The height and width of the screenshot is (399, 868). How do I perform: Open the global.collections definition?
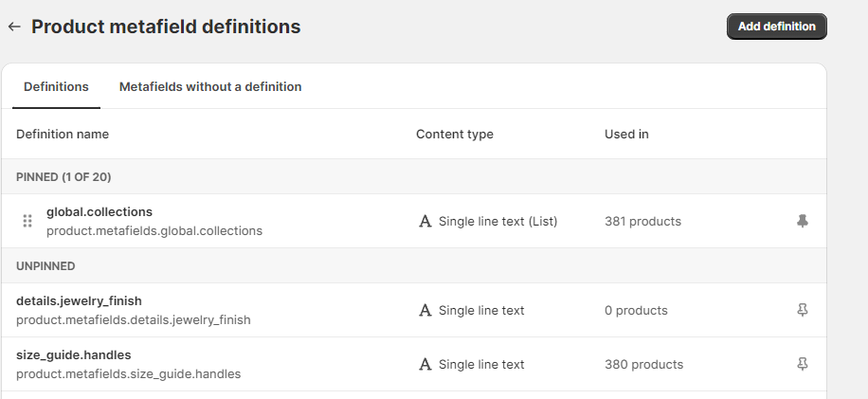coord(99,211)
